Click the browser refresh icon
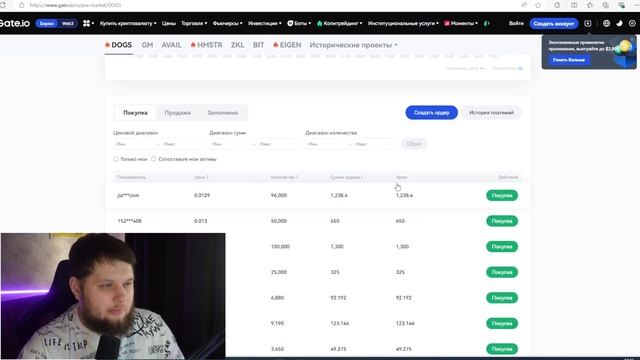 pos(3,5)
